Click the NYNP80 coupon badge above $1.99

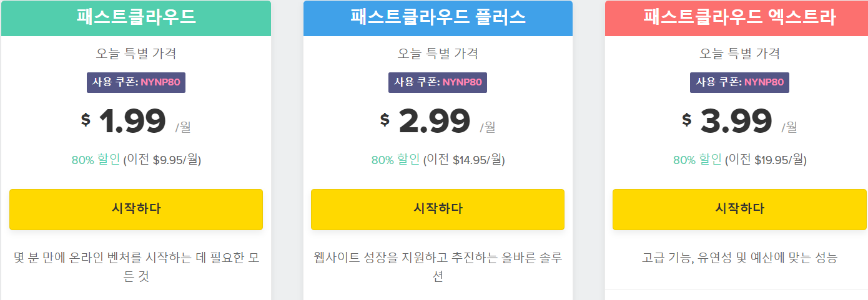[136, 82]
